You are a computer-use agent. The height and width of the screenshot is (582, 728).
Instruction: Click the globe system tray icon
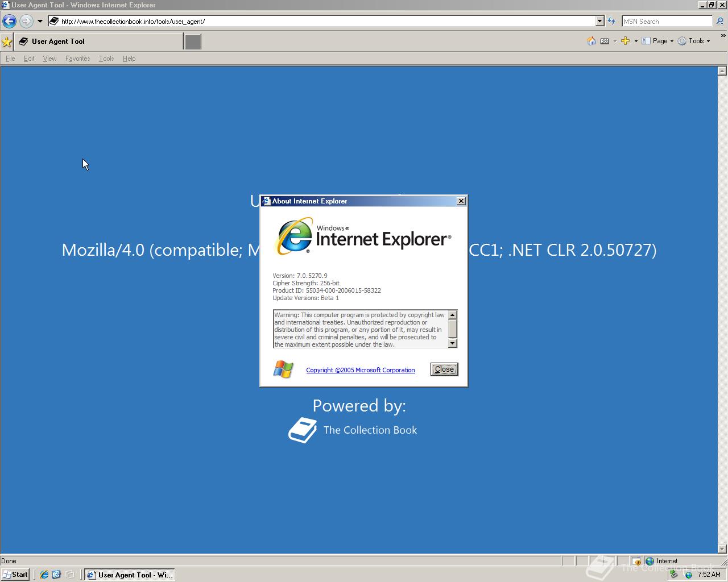(688, 575)
